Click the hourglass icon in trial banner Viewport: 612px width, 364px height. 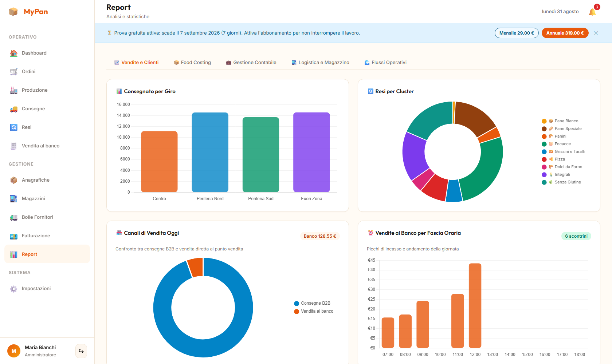(x=109, y=33)
